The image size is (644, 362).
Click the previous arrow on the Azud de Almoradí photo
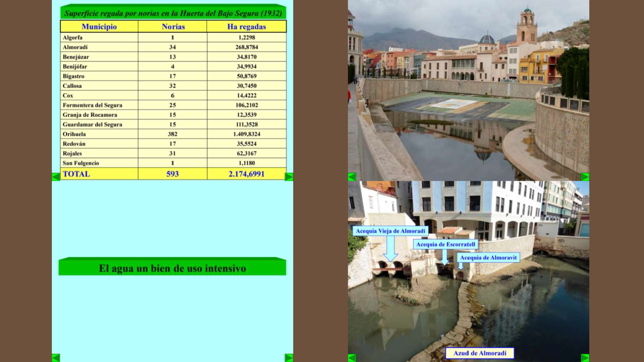coord(352,358)
